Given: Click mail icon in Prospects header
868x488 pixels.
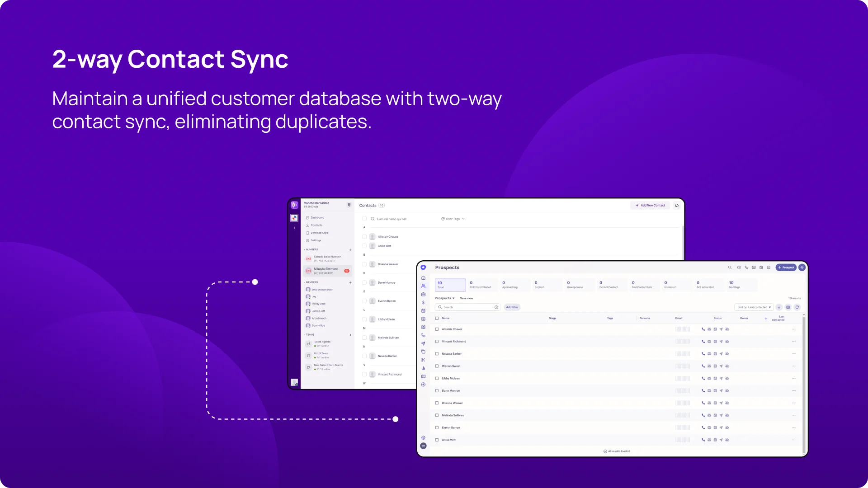Looking at the screenshot, I should click(x=754, y=267).
